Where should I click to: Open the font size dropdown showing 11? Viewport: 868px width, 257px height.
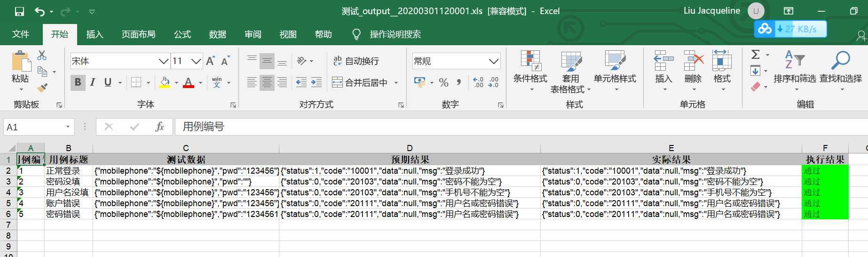[x=196, y=61]
